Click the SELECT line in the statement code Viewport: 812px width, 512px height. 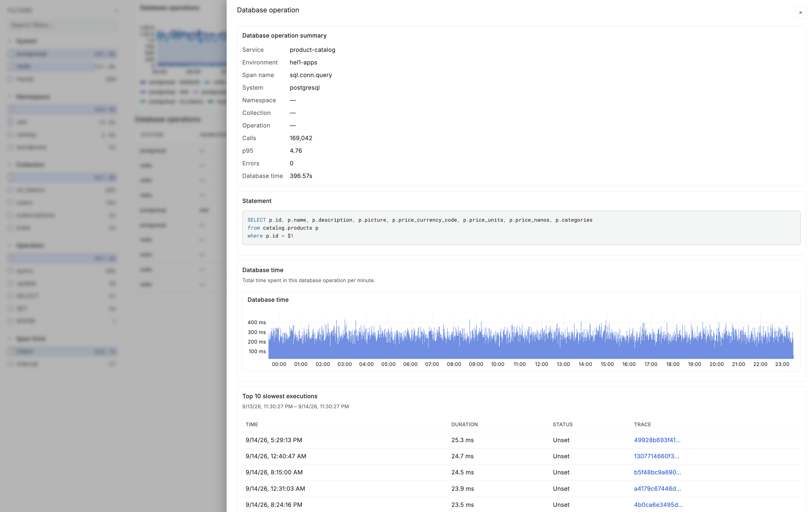click(420, 220)
